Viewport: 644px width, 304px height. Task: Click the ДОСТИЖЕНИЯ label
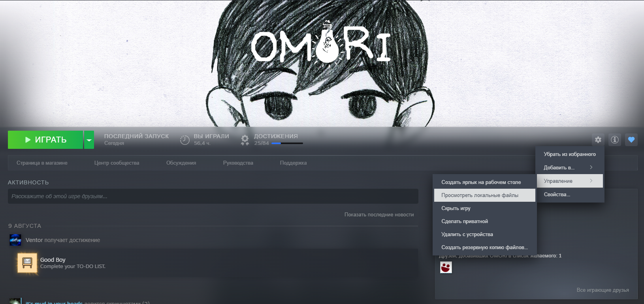pos(276,136)
